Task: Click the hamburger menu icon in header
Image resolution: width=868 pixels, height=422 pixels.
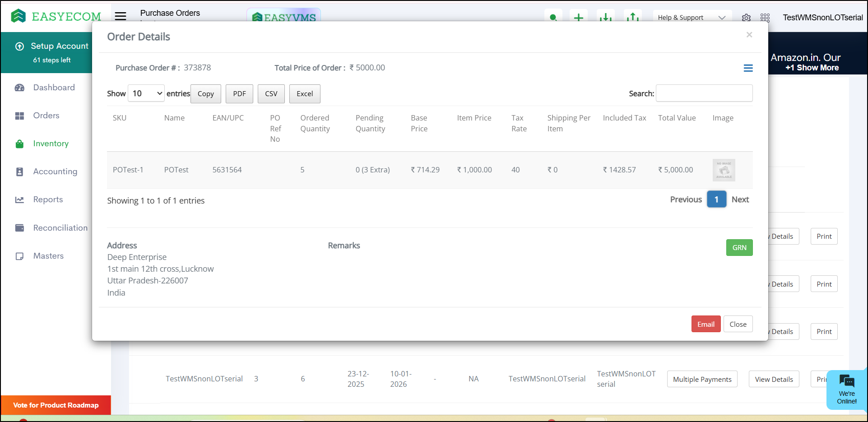Action: pyautogui.click(x=121, y=16)
